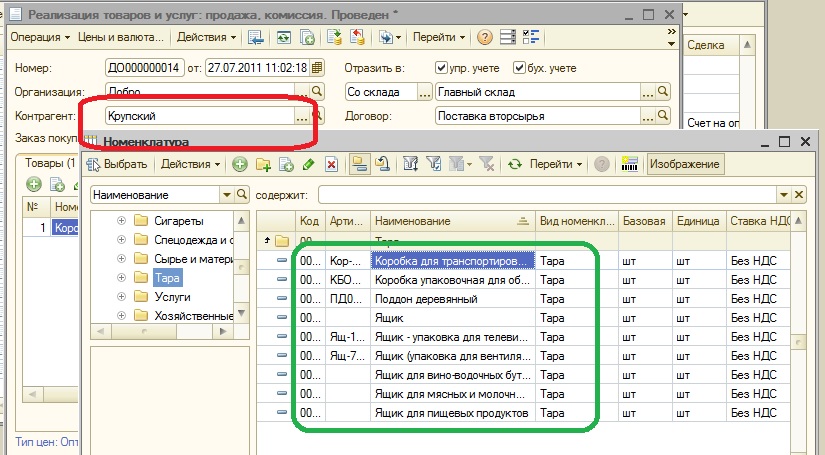Click the new group folder icon
The image size is (825, 455).
[x=263, y=164]
